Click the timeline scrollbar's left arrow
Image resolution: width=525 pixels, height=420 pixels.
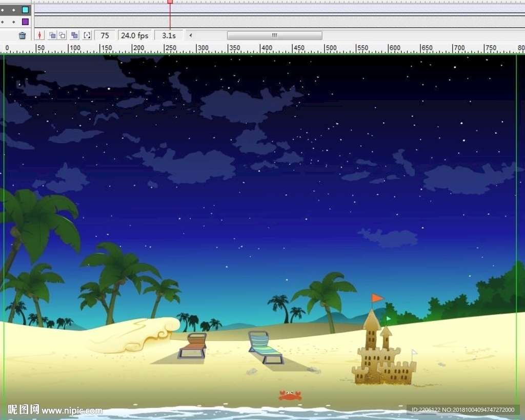point(191,35)
